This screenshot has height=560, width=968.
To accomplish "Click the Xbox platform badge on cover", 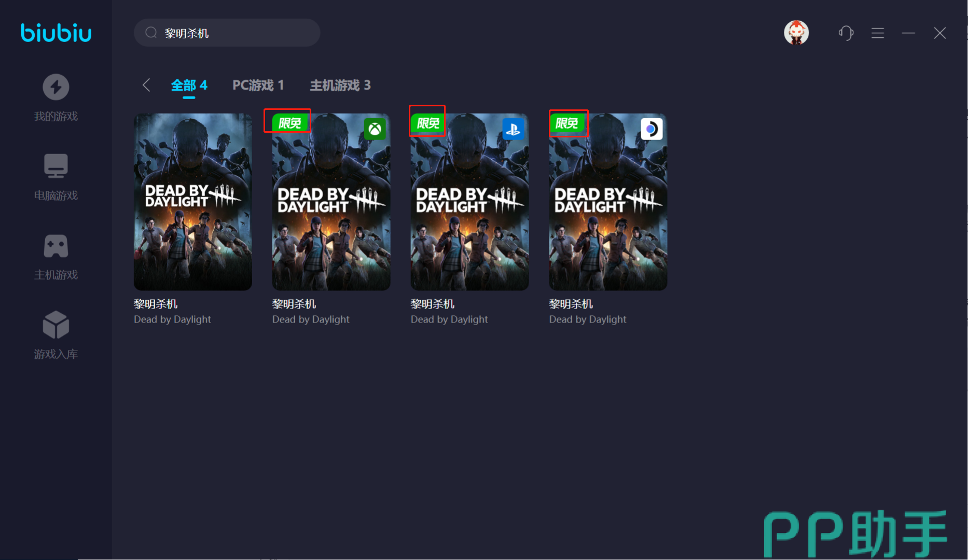I will (375, 129).
